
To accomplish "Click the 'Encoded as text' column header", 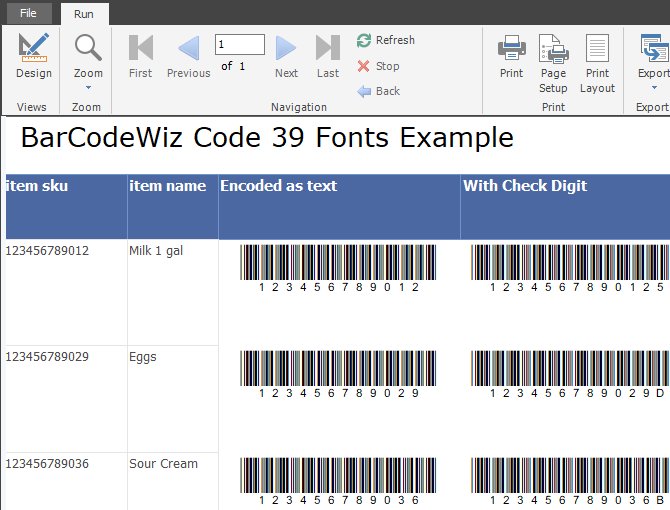I will 339,207.
